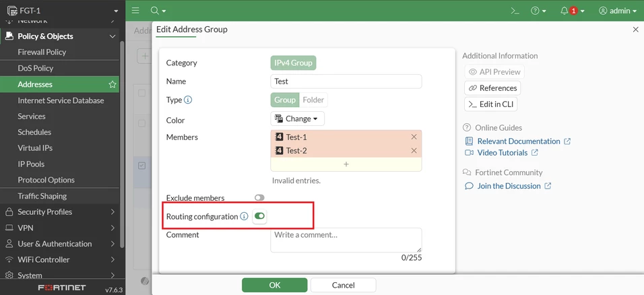Open the Join the Discussion link

click(509, 186)
